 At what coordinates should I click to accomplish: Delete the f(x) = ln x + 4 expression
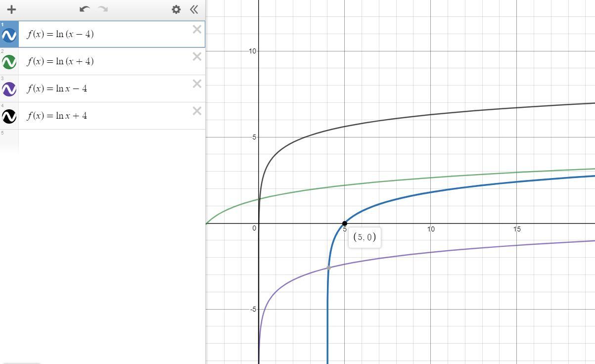pos(197,111)
